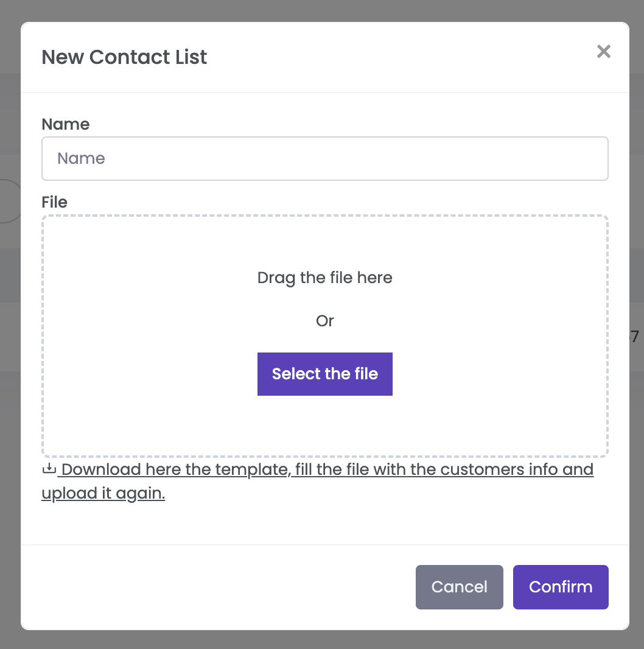The height and width of the screenshot is (649, 644).
Task: Click the "Name" placeholder text inside the field
Action: point(81,159)
